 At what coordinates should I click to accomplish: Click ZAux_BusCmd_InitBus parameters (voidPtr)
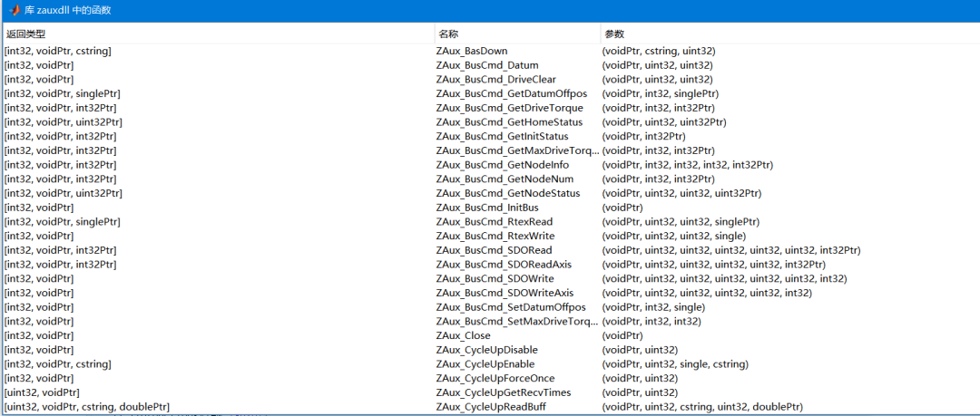point(622,208)
